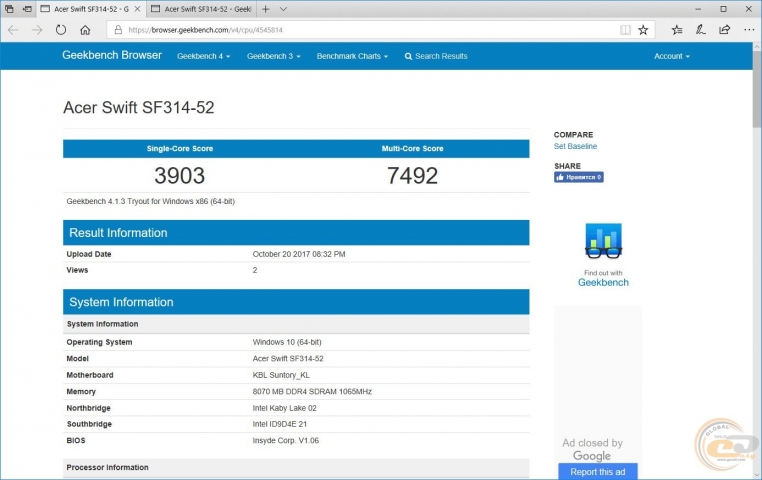Click the Facebook like button
The image size is (762, 480).
579,177
